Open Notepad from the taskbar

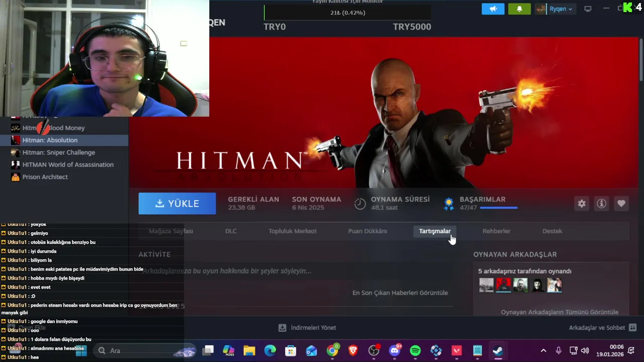point(477,350)
